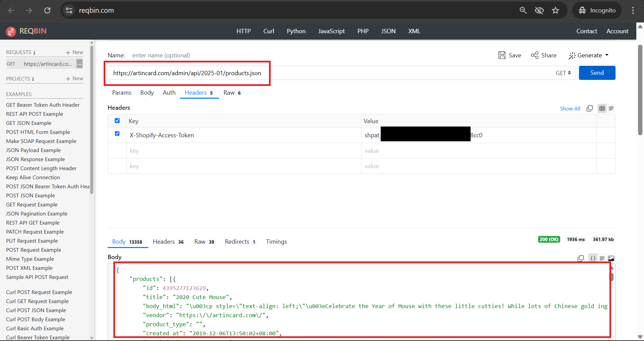
Task: Click the first empty header value field
Action: [x=479, y=151]
